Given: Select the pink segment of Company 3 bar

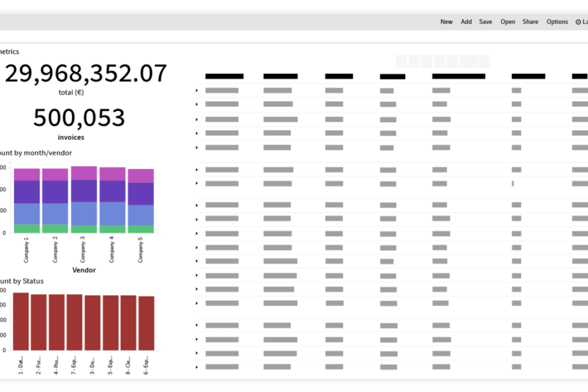Looking at the screenshot, I should pyautogui.click(x=83, y=173).
